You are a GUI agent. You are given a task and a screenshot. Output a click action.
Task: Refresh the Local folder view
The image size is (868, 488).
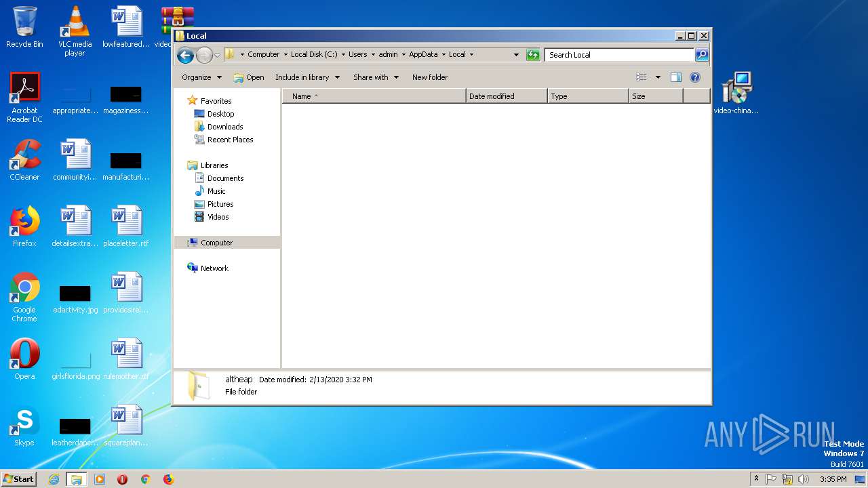click(533, 55)
